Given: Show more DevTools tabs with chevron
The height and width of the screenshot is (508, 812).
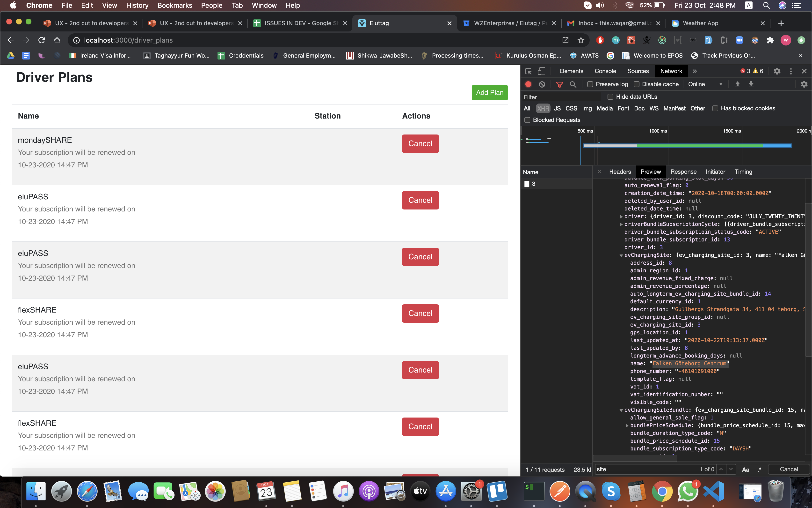Looking at the screenshot, I should [x=695, y=71].
